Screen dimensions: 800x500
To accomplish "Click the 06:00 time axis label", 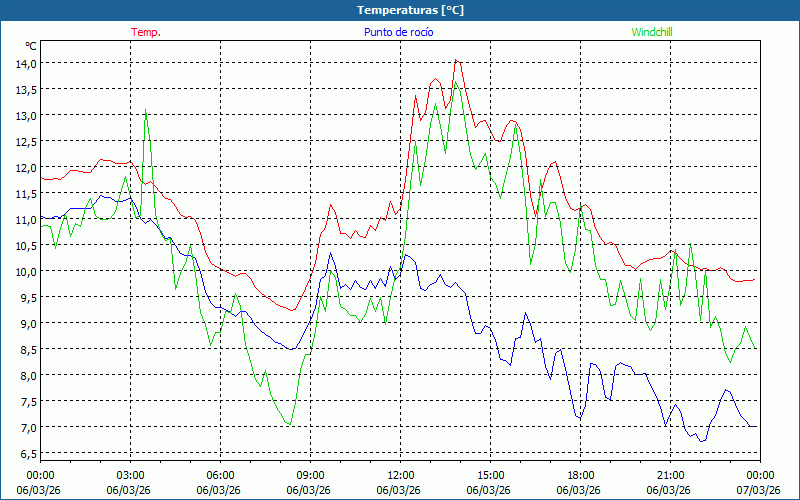I will point(220,475).
